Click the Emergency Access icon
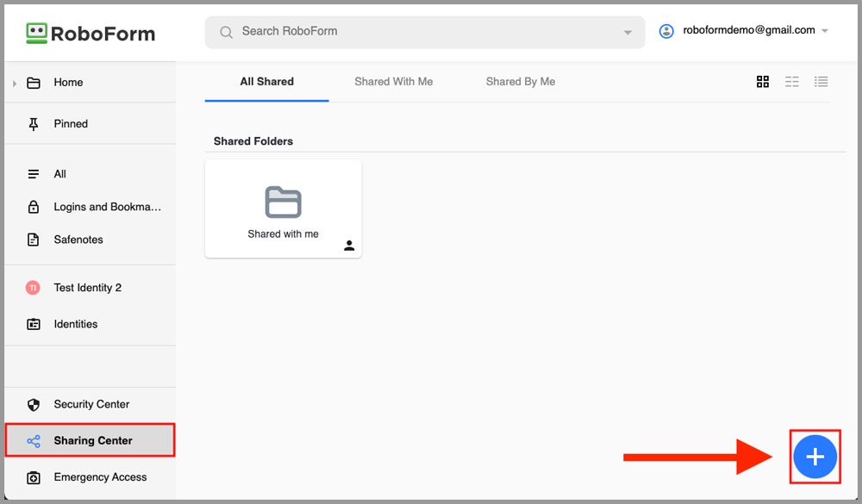Image resolution: width=862 pixels, height=504 pixels. point(32,477)
